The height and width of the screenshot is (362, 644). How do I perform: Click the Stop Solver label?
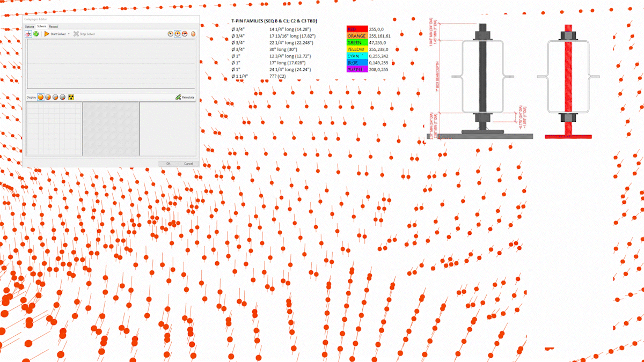pyautogui.click(x=87, y=34)
